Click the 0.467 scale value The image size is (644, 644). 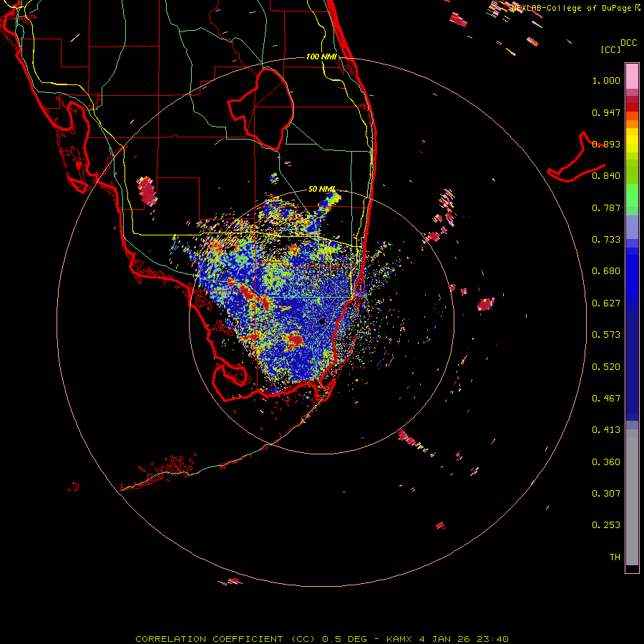tap(606, 399)
